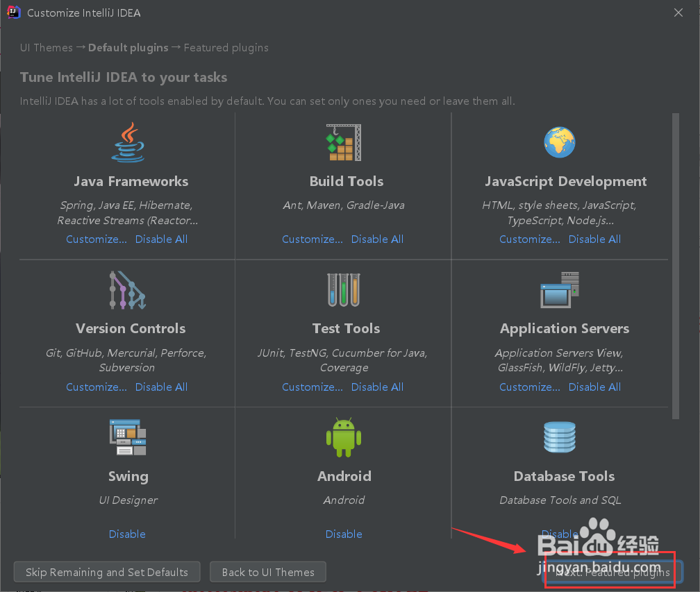This screenshot has height=592, width=700.
Task: Disable All JavaScript Development plugins
Action: tap(594, 239)
